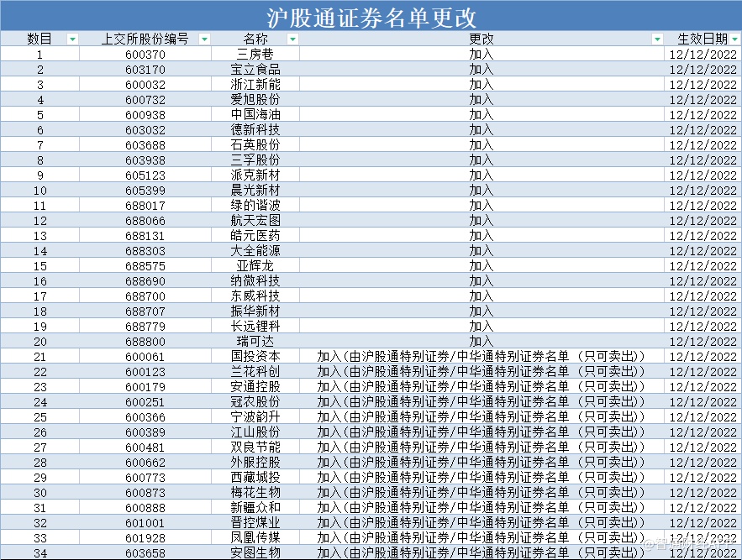This screenshot has width=742, height=560.
Task: Select stock code cell 688017
Action: [x=145, y=205]
